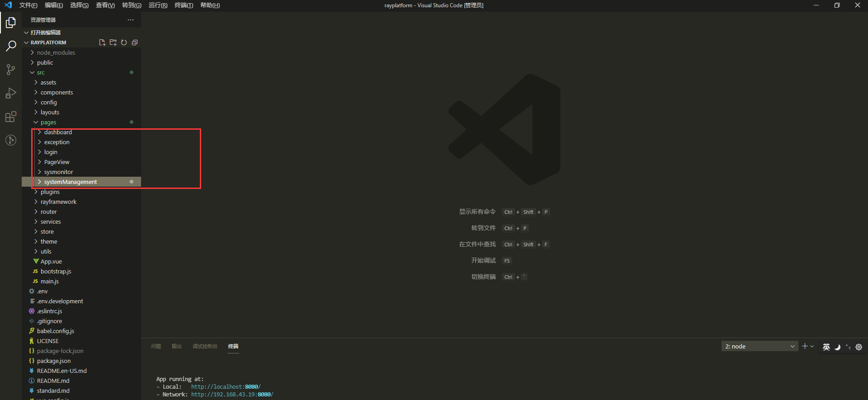868x400 pixels.
Task: Collapse the pages folder
Action: point(81,122)
